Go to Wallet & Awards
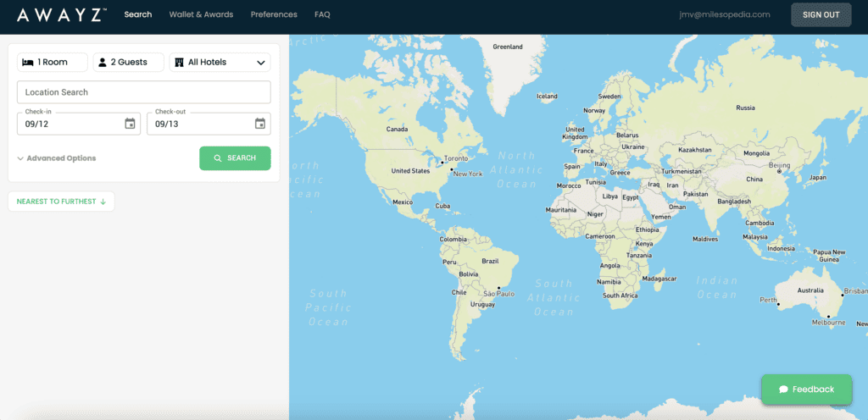Image resolution: width=868 pixels, height=420 pixels. (x=201, y=14)
